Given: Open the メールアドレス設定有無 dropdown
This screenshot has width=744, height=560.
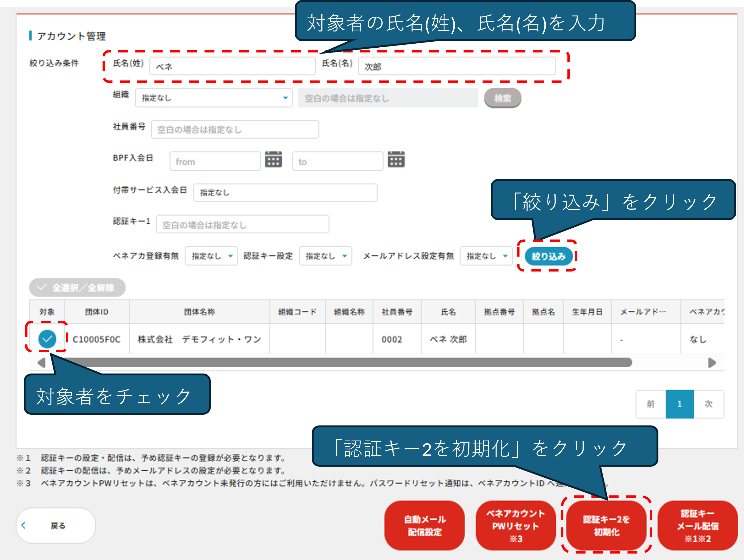Looking at the screenshot, I should (x=486, y=256).
